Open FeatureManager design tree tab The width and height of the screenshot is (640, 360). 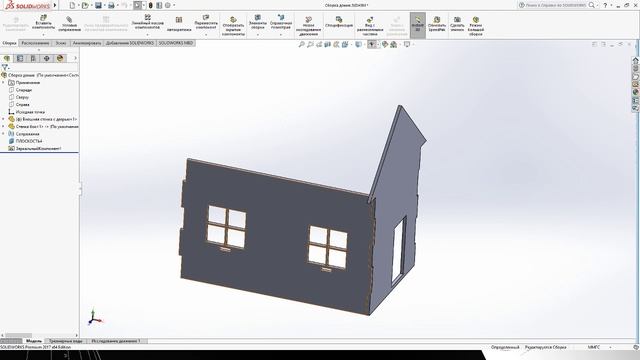click(7, 58)
